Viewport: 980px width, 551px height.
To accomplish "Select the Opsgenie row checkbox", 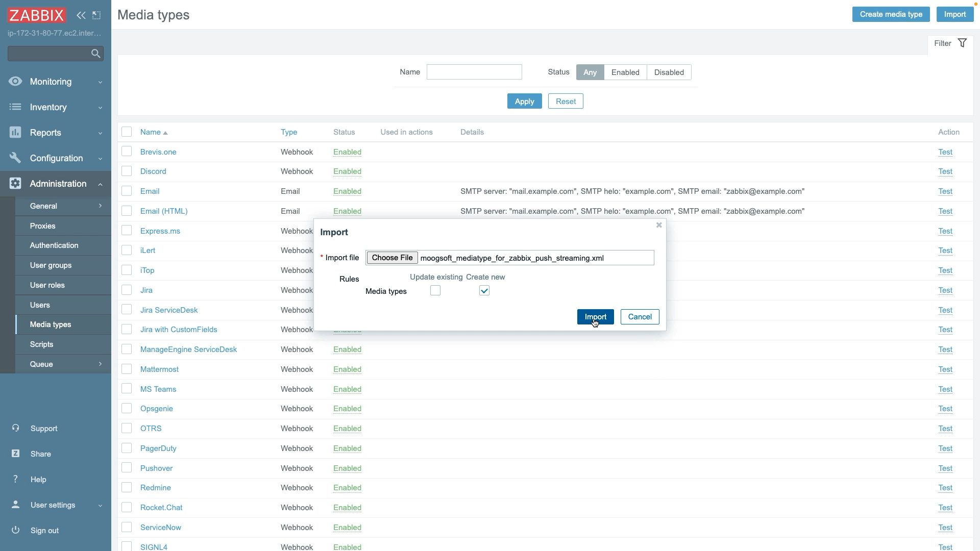I will pos(127,408).
